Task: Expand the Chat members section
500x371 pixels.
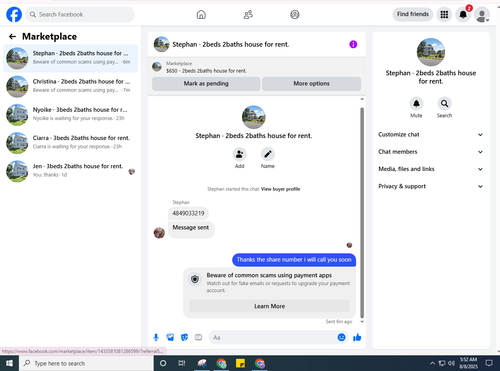Action: click(x=430, y=152)
